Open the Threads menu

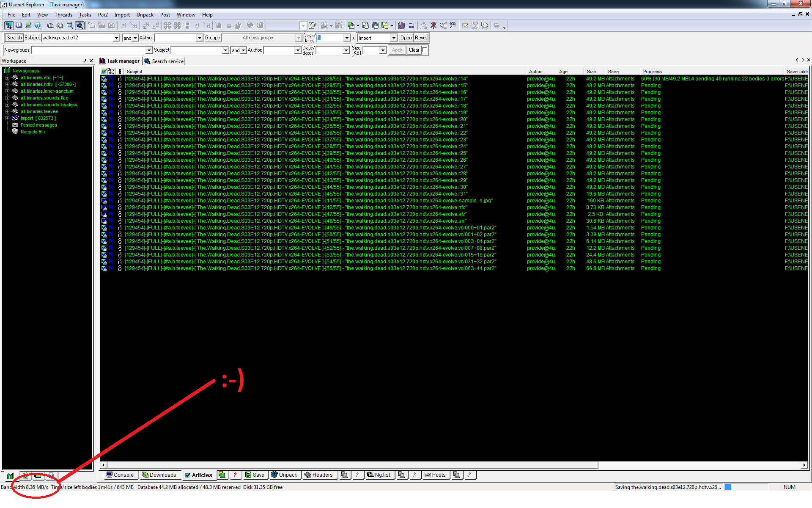pos(63,15)
